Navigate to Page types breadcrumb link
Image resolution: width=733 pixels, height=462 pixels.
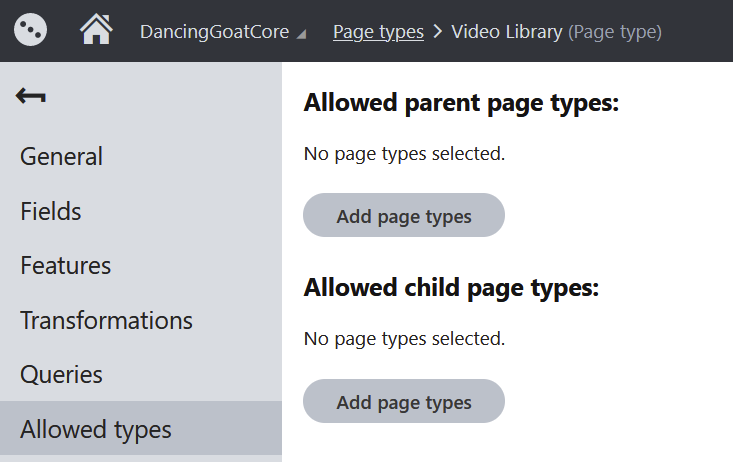(x=378, y=32)
